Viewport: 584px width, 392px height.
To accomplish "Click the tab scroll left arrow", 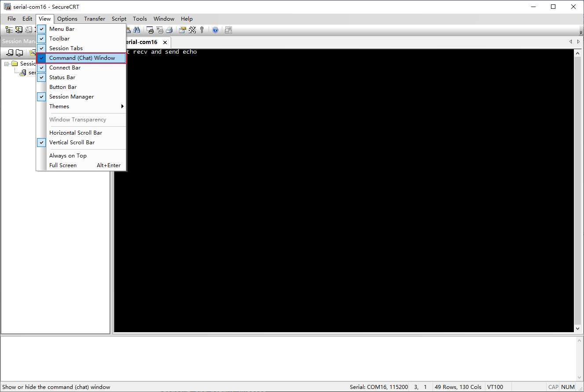I will coord(571,42).
